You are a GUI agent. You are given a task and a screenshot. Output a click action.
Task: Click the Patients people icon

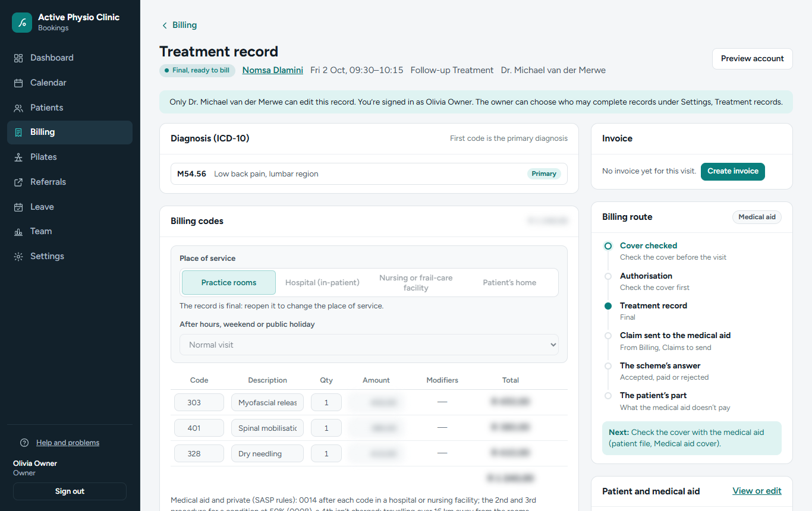(x=18, y=108)
